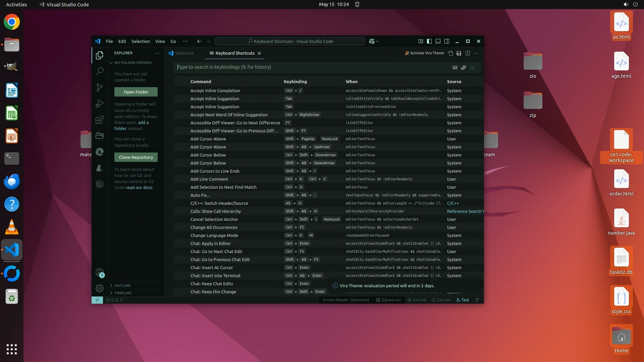Click the Open Keyboard Shortcuts JSON icon
This screenshot has height=362, width=644.
(x=450, y=53)
